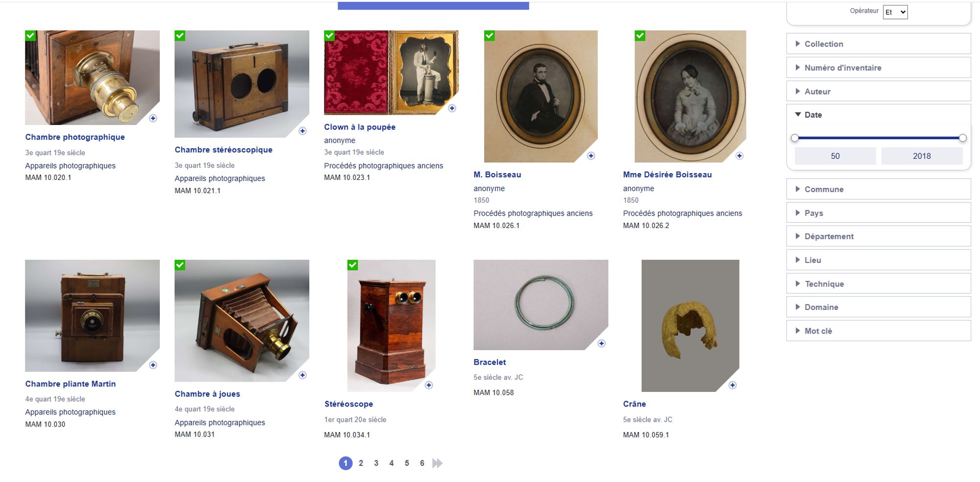Click the minimum date field showing 50
The width and height of the screenshot is (980, 482).
(835, 156)
